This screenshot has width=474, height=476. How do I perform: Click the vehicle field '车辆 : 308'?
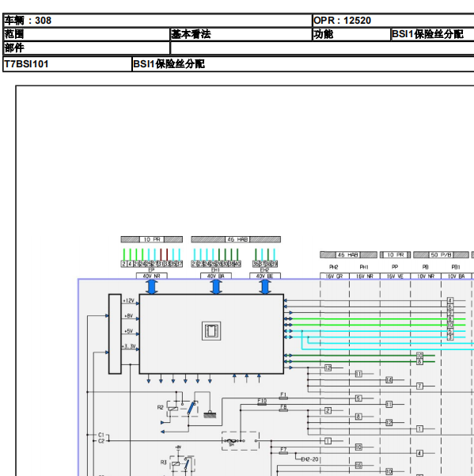[x=157, y=21]
